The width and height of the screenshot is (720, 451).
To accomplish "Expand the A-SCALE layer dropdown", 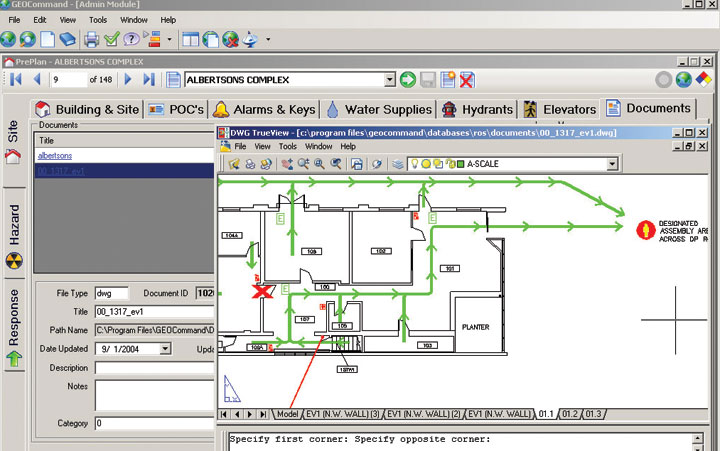I will click(x=612, y=164).
